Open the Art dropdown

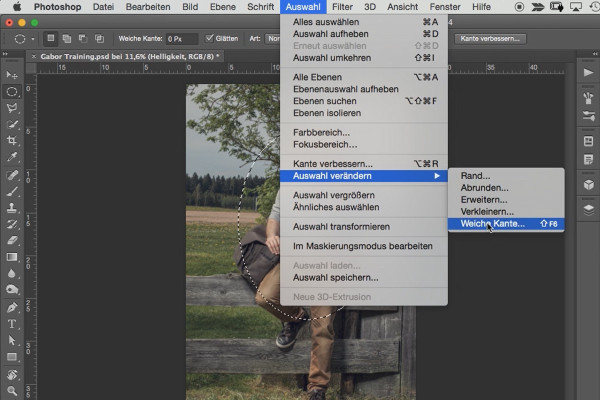[x=273, y=39]
